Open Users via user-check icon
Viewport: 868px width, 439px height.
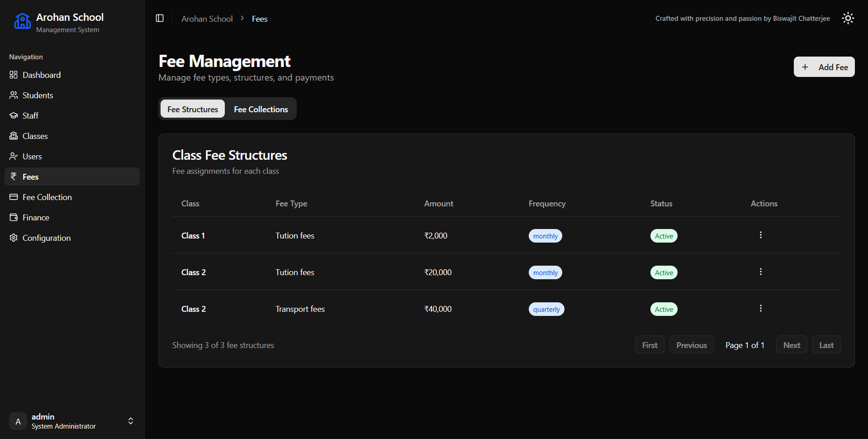[14, 156]
